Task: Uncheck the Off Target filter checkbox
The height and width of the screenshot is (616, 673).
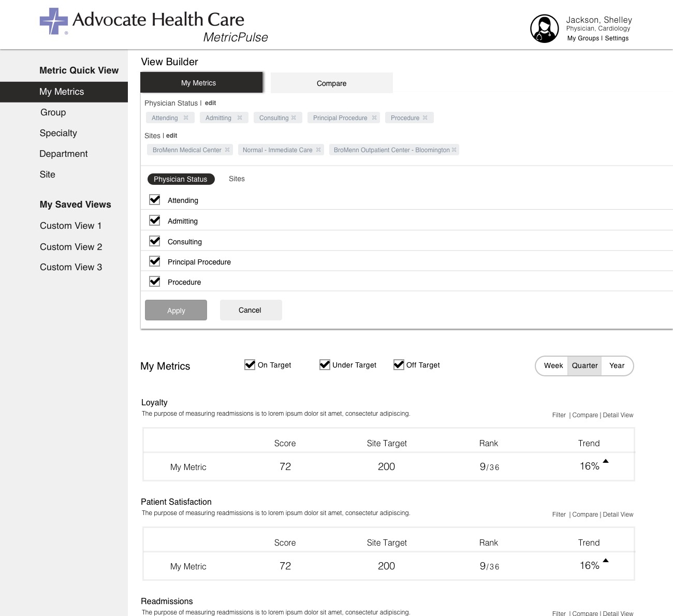Action: coord(399,365)
